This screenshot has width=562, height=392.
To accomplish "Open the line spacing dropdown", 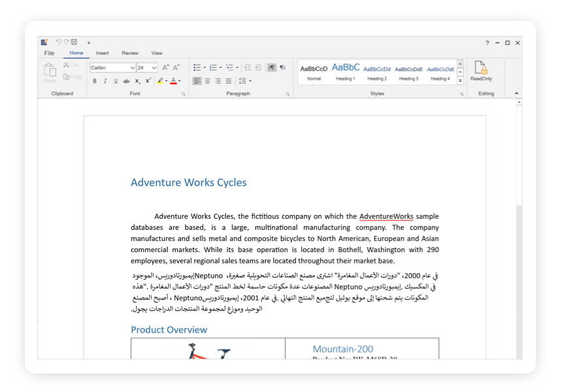I will tap(244, 80).
